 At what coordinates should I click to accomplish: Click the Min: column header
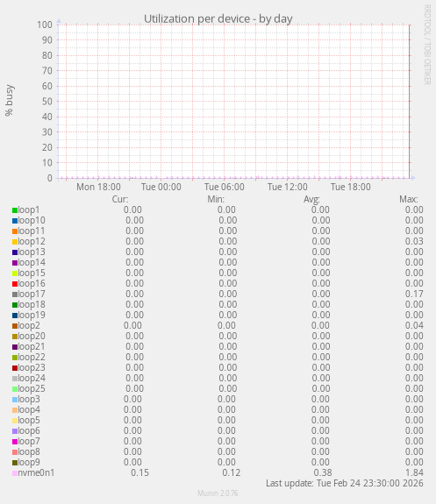[216, 199]
